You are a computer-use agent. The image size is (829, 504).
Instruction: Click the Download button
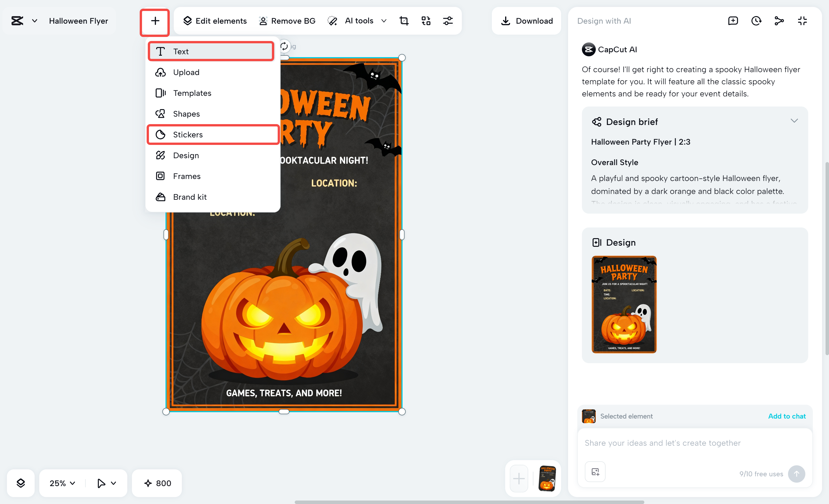(526, 21)
